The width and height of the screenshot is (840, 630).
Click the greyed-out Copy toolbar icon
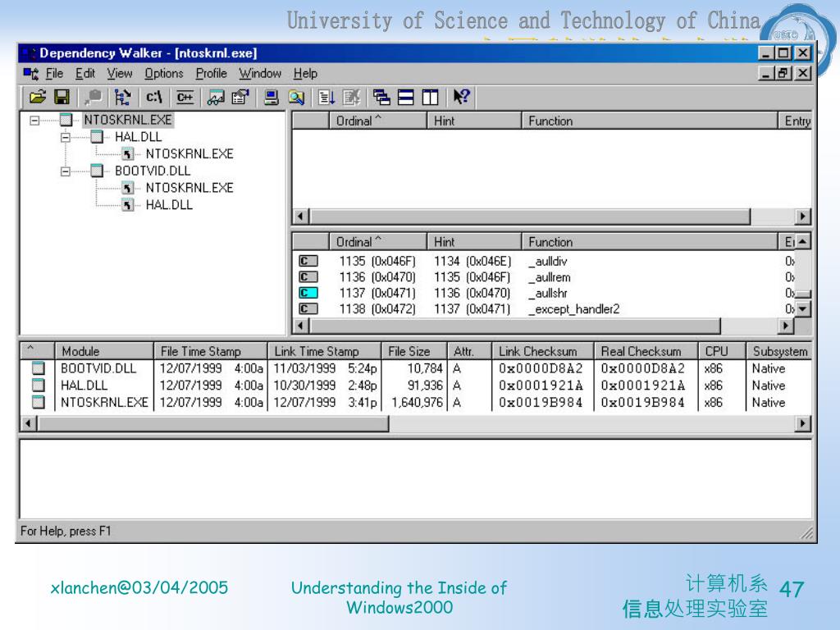coord(93,97)
